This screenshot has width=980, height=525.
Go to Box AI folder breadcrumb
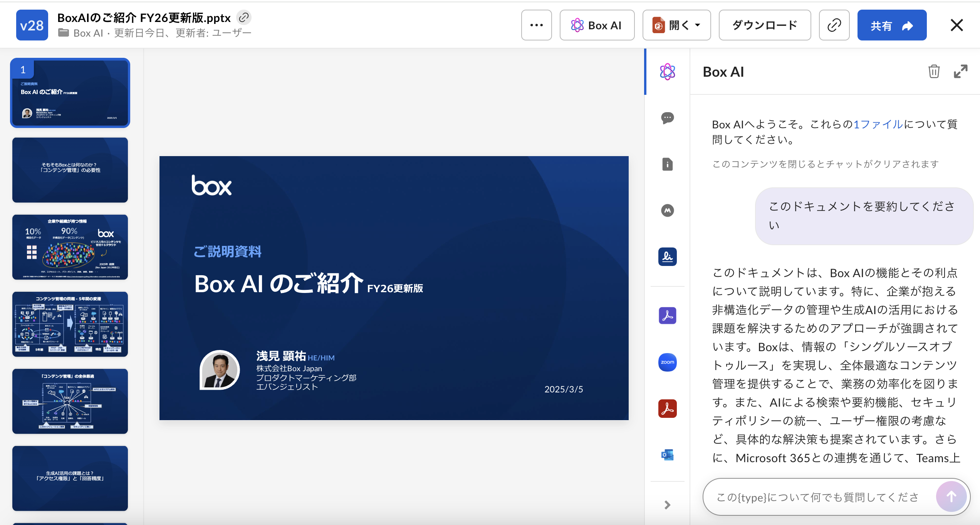click(x=88, y=33)
